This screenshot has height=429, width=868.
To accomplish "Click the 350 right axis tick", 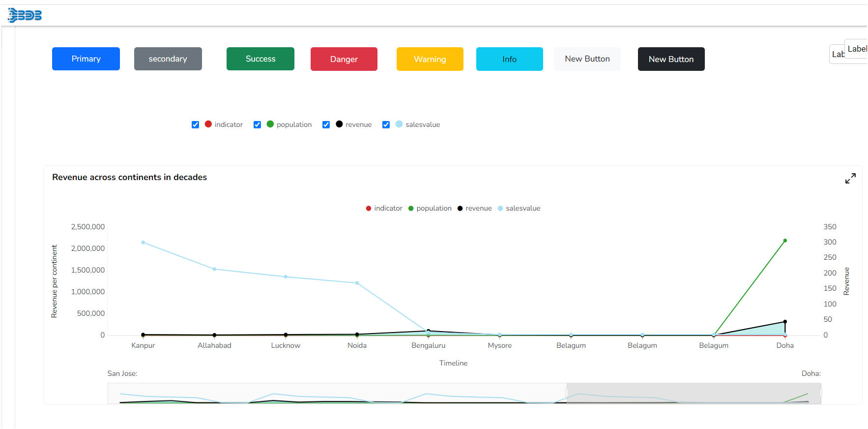I will click(x=830, y=227).
